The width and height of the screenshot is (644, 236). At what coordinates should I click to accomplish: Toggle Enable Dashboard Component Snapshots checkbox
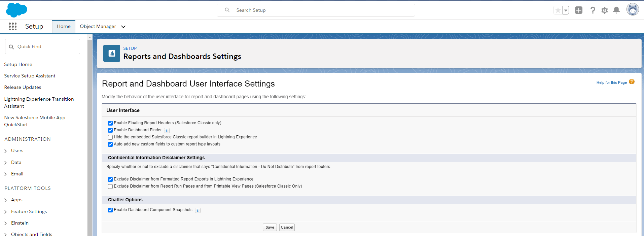110,210
